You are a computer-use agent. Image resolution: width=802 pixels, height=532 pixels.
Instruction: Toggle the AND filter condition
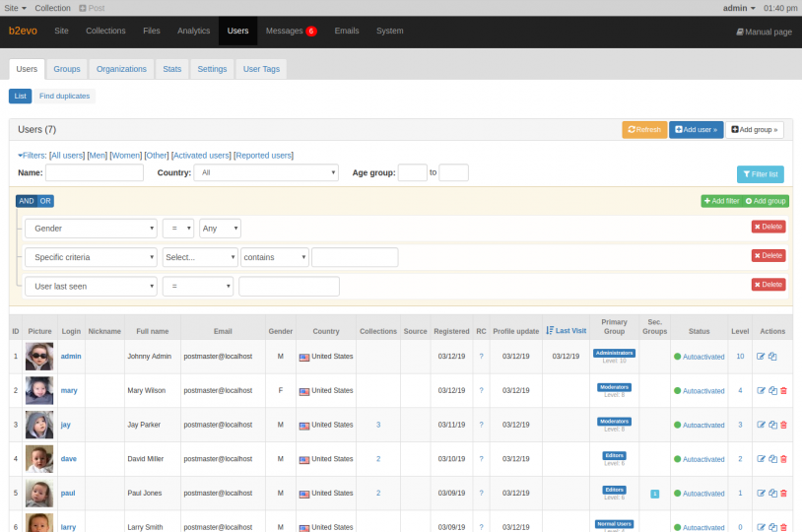(x=26, y=201)
